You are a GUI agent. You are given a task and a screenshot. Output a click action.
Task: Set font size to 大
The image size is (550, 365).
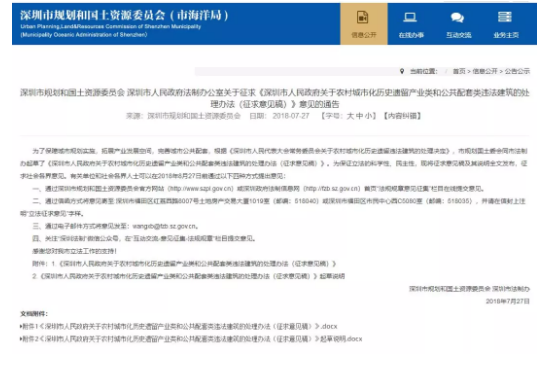(350, 116)
